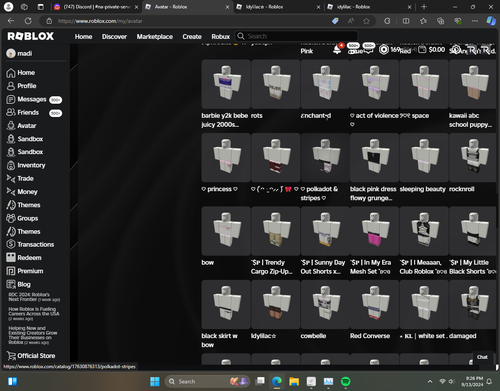Open the cowbelle item name link
500x391 pixels.
(x=313, y=336)
